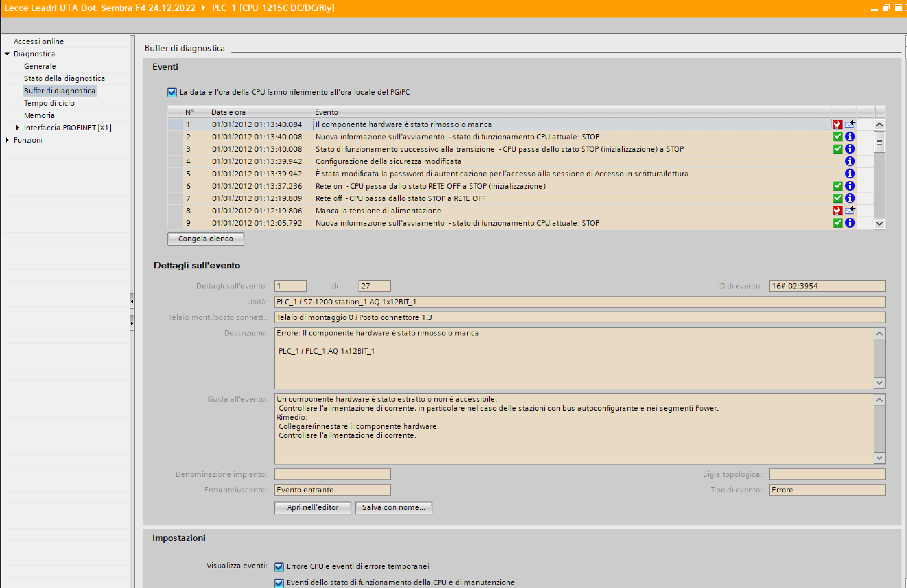Click Tipo di evento field Errore
907x588 pixels.
(x=827, y=490)
